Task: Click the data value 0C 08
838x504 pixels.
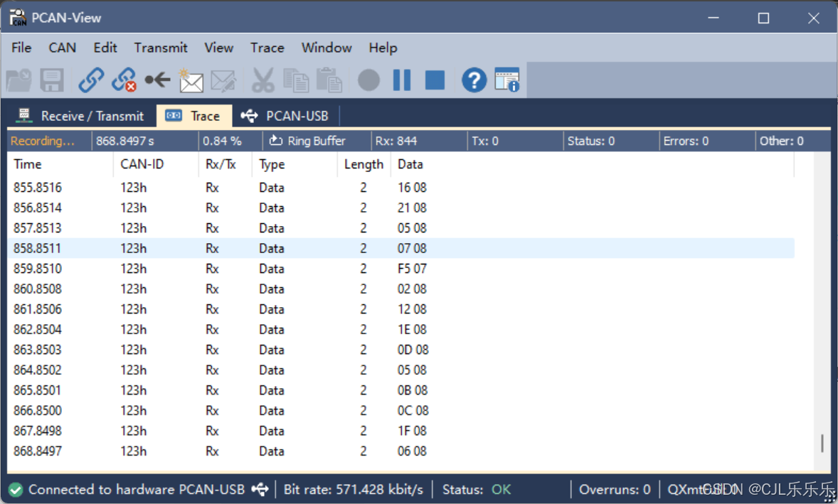Action: pos(413,411)
